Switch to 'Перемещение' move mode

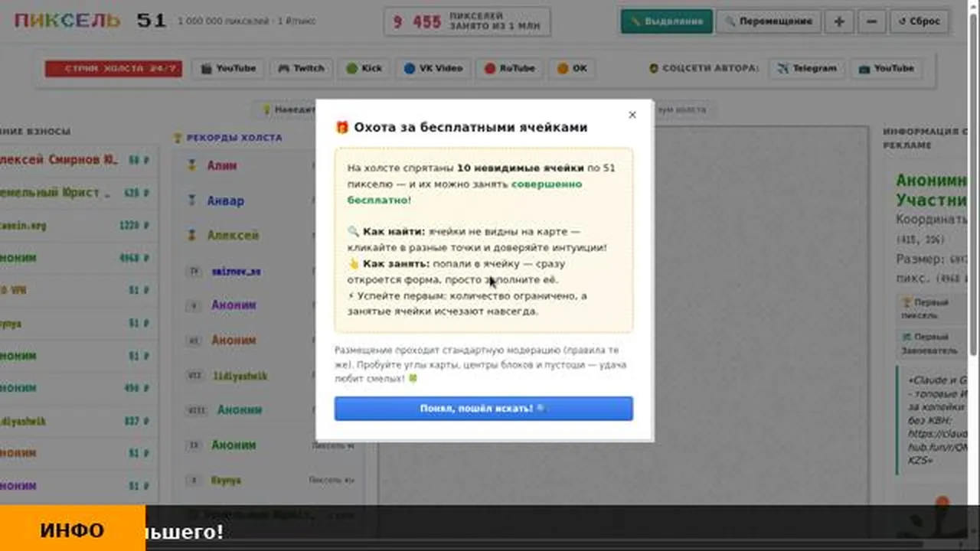point(768,21)
